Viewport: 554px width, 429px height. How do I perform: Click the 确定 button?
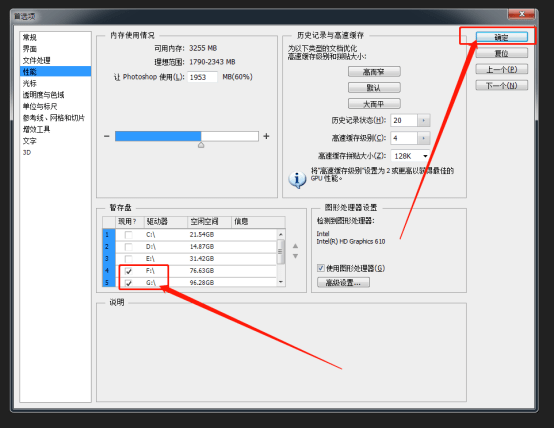502,37
